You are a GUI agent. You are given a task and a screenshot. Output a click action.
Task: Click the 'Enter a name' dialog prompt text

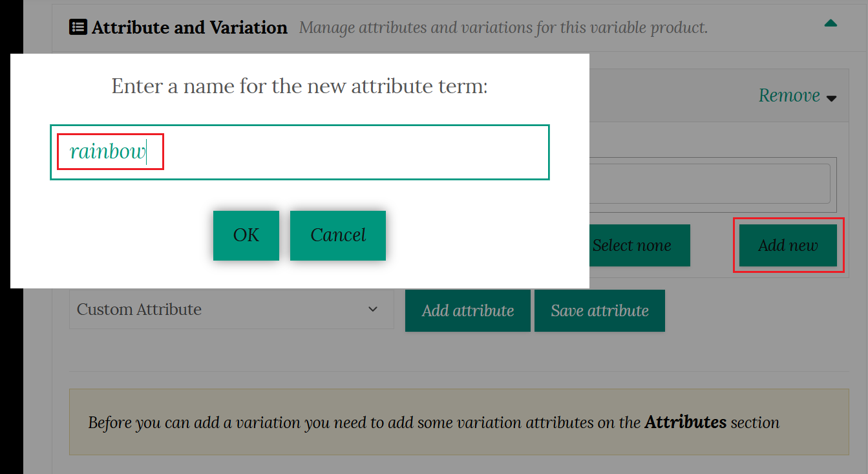click(x=300, y=85)
